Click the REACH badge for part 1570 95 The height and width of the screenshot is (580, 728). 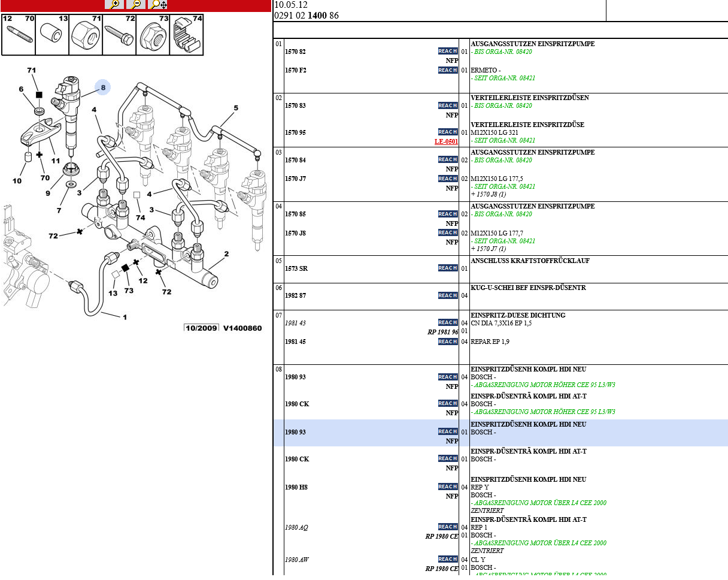[x=448, y=132]
